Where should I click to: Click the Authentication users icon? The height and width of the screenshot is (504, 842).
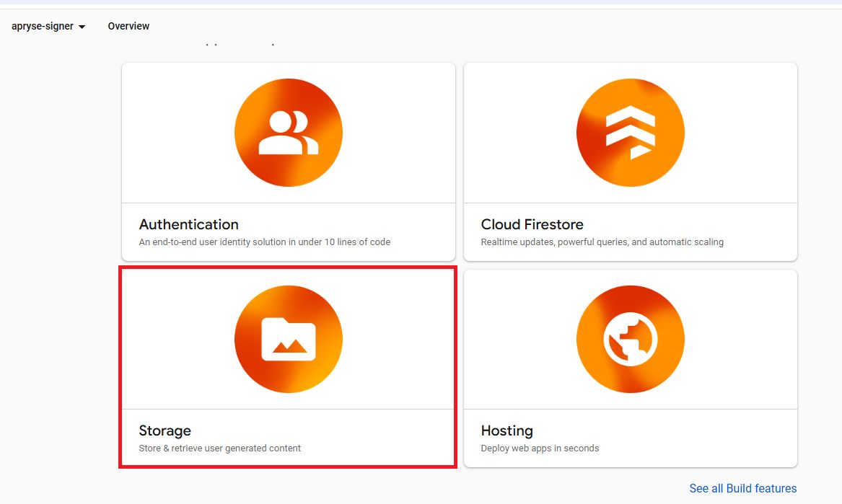289,133
